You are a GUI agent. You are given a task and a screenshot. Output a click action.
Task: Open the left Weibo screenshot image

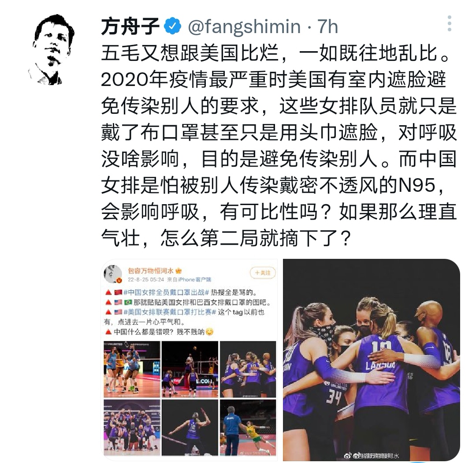pos(190,359)
